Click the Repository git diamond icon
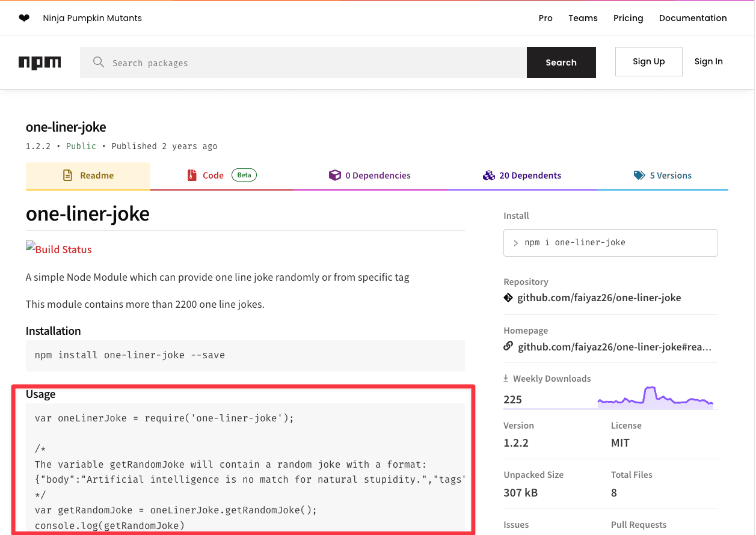 click(508, 298)
